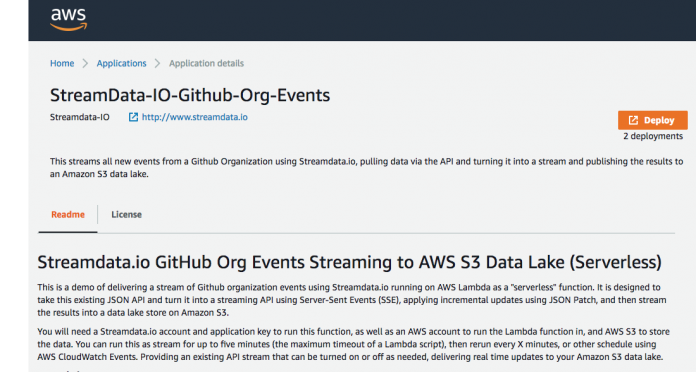This screenshot has width=696, height=372.
Task: Click the Application details breadcrumb text
Action: [x=206, y=63]
